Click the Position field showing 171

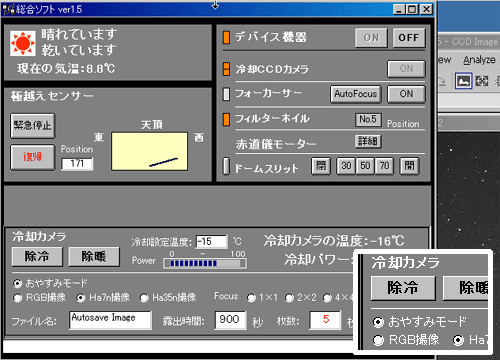(x=77, y=164)
